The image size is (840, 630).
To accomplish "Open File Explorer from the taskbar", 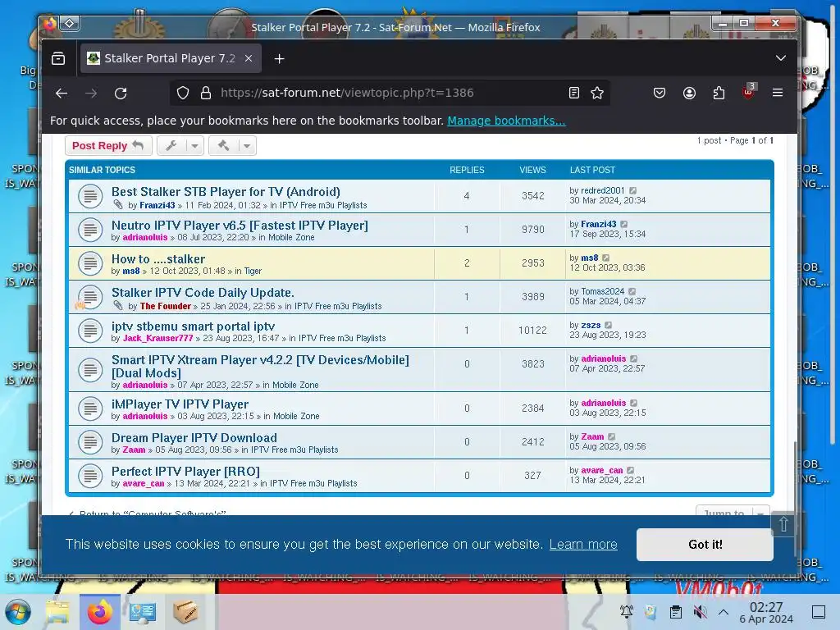I will 57,612.
